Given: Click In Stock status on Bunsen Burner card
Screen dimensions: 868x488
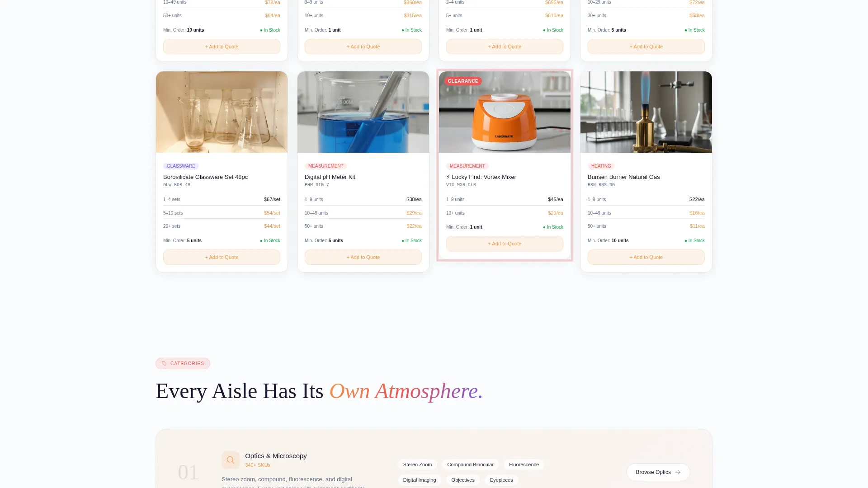Looking at the screenshot, I should pyautogui.click(x=695, y=241).
